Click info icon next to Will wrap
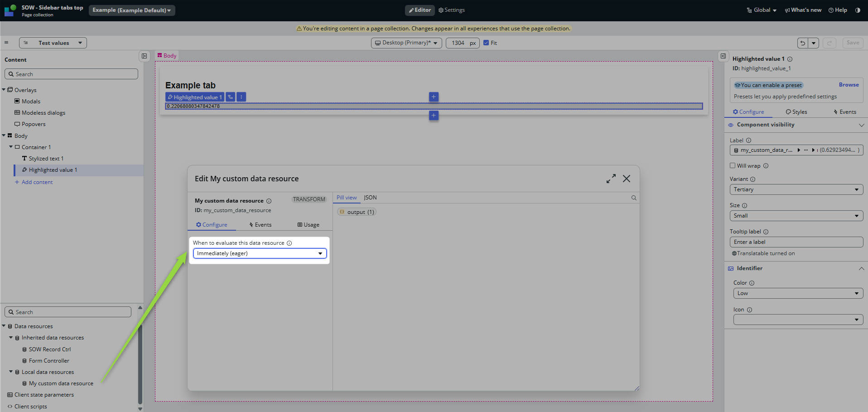 click(766, 166)
